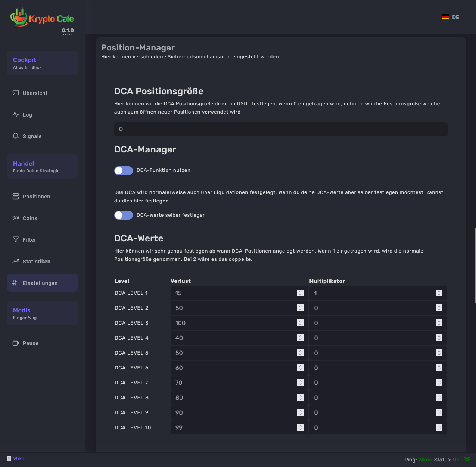Click the page's vertical scrollbar
Screen dimensions: 476x467
[475, 265]
